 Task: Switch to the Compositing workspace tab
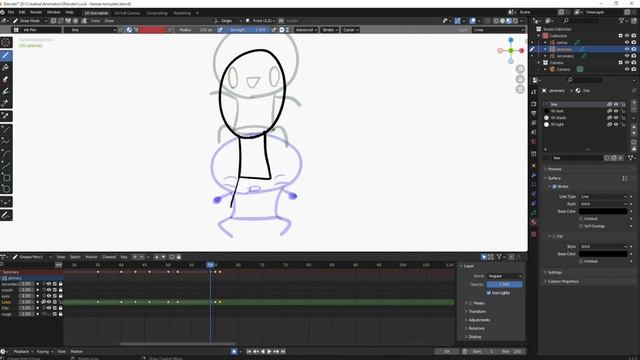[157, 13]
